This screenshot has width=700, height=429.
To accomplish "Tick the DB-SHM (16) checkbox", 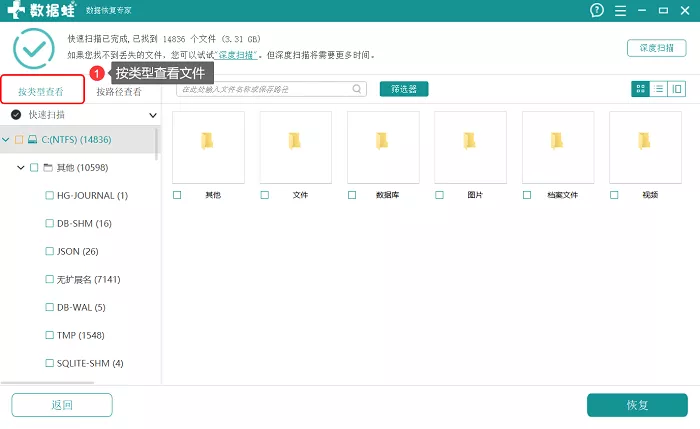I will pyautogui.click(x=50, y=223).
